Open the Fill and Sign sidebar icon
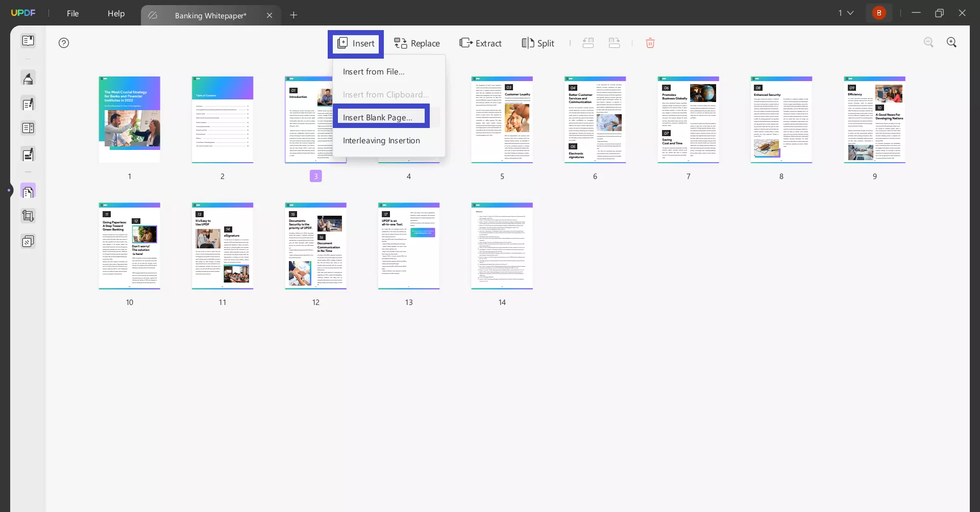This screenshot has width=980, height=512. pos(28,155)
